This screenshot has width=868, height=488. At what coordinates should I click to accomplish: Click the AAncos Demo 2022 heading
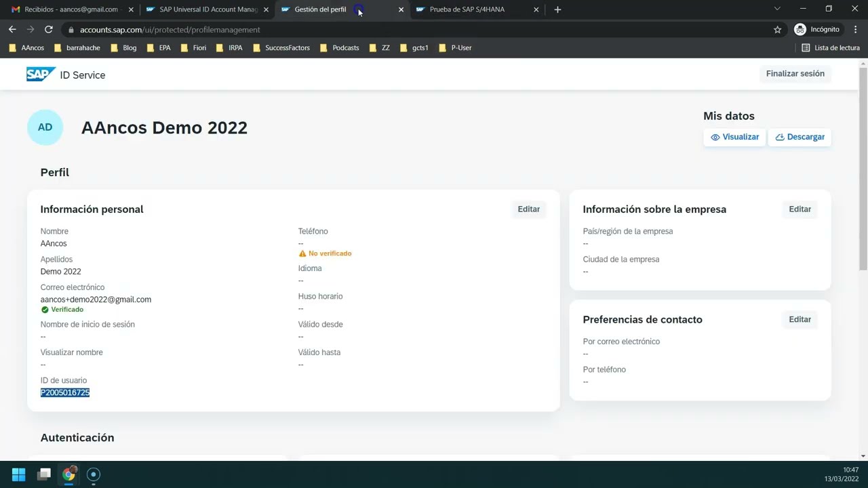coord(164,127)
